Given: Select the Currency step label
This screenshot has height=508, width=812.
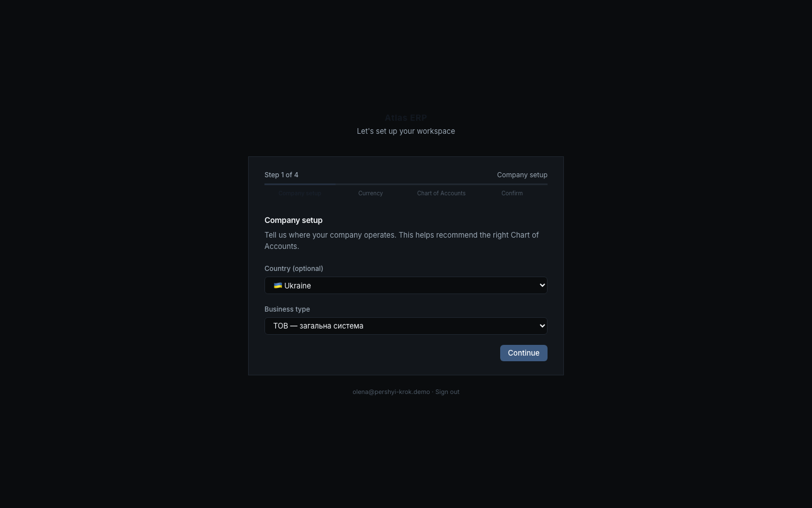Looking at the screenshot, I should tap(370, 193).
